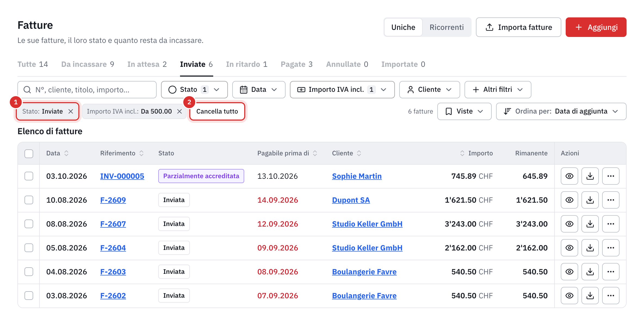Viewport: 644px width, 326px height.
Task: Click the Aggiungi button
Action: coord(596,27)
